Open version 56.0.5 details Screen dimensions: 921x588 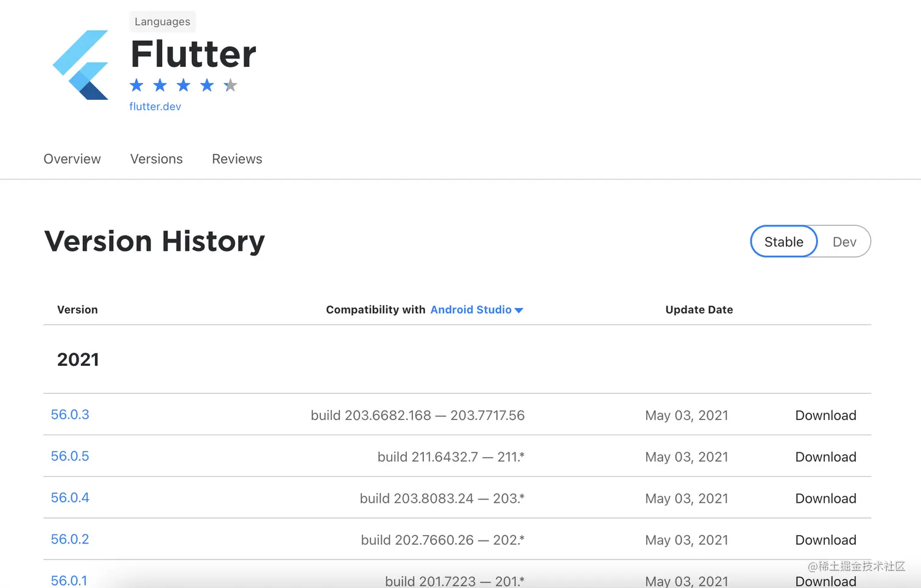[x=70, y=456]
